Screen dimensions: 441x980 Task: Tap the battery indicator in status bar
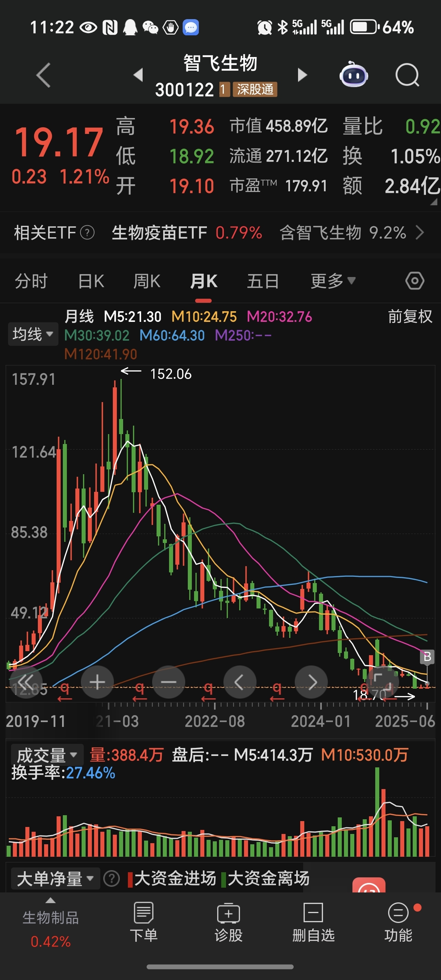tap(364, 27)
